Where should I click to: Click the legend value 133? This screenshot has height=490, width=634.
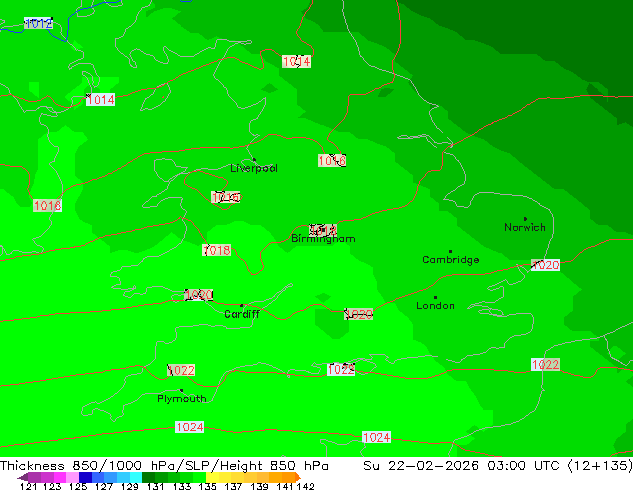pos(181,486)
